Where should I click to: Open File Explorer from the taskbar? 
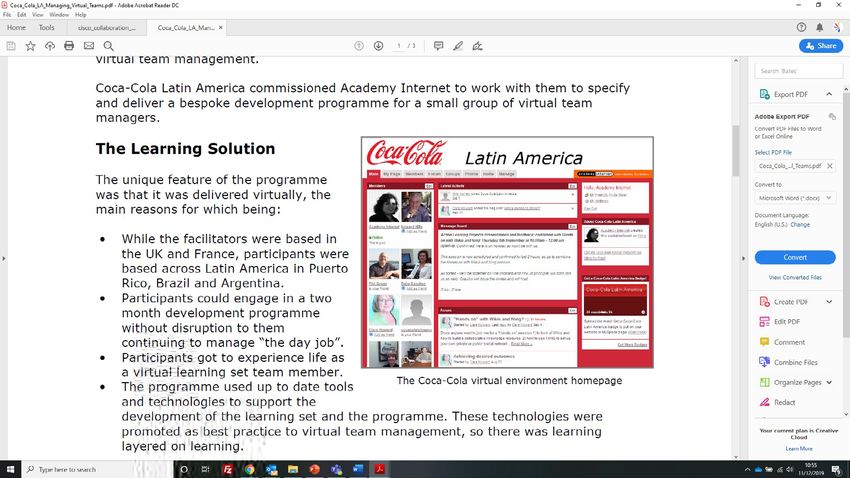pyautogui.click(x=293, y=469)
